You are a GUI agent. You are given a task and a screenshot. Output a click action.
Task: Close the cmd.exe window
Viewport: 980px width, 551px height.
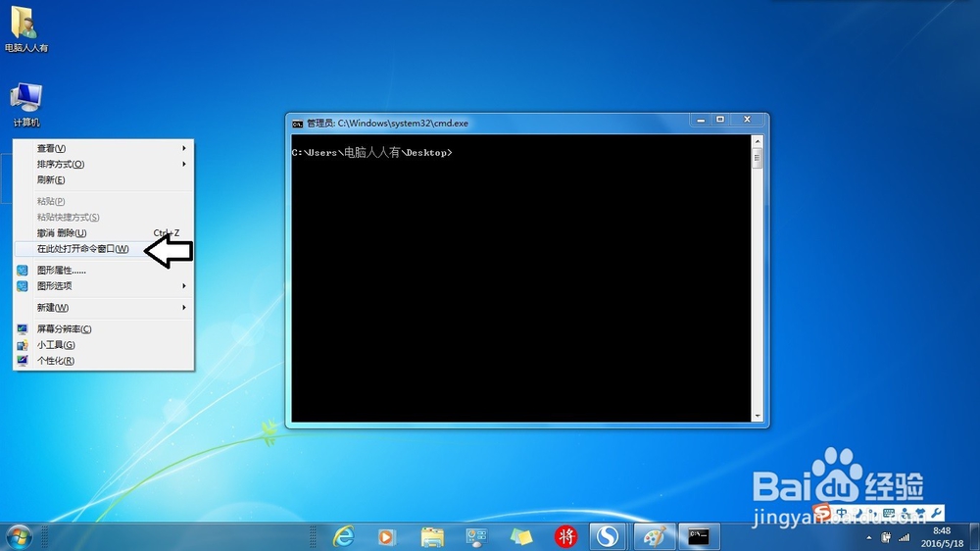pyautogui.click(x=747, y=120)
